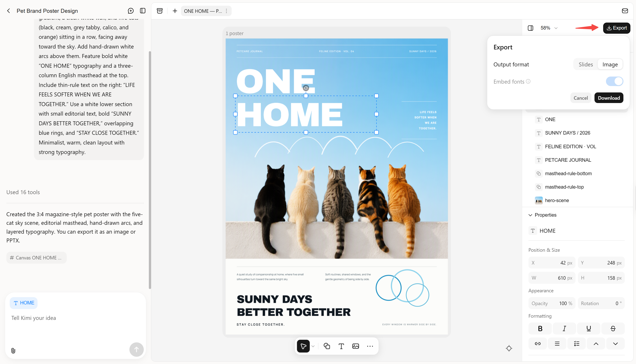Select Slides output format
Viewport: 636px width, 364px height.
tap(585, 64)
